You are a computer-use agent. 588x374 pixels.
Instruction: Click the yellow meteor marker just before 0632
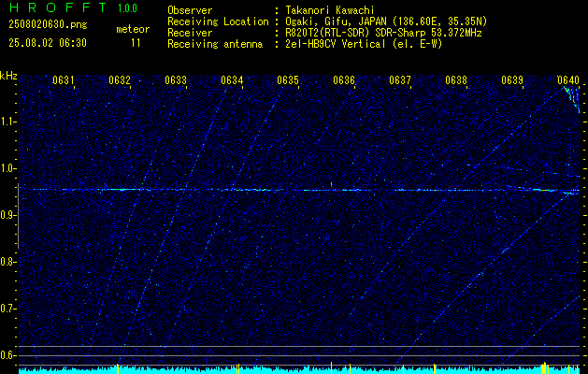pyautogui.click(x=118, y=368)
